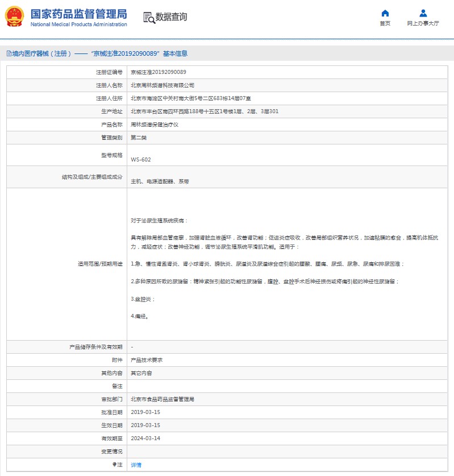Select the 3.盆腔炎 line
This screenshot has height=476, width=454.
click(143, 299)
